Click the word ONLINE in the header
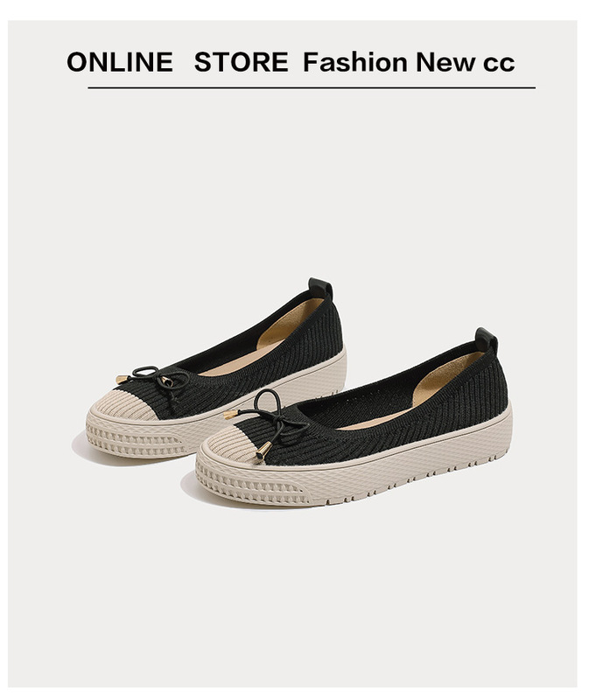The width and height of the screenshot is (589, 700). pyautogui.click(x=120, y=61)
